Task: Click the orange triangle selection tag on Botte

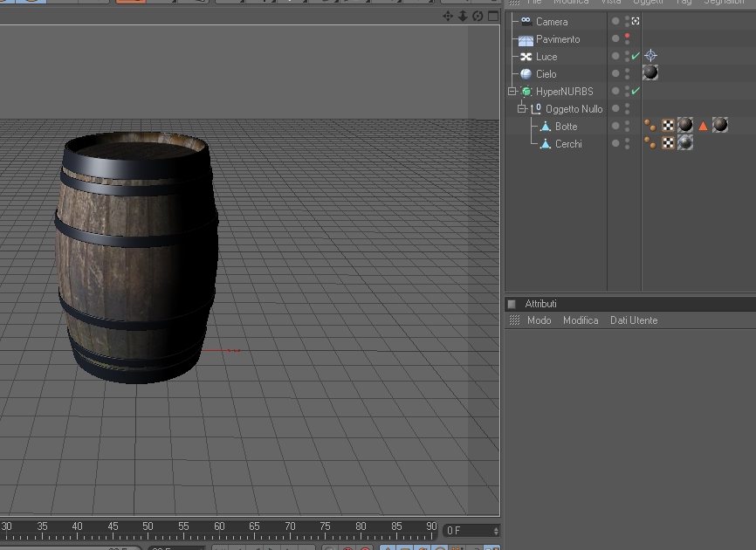Action: [x=704, y=126]
